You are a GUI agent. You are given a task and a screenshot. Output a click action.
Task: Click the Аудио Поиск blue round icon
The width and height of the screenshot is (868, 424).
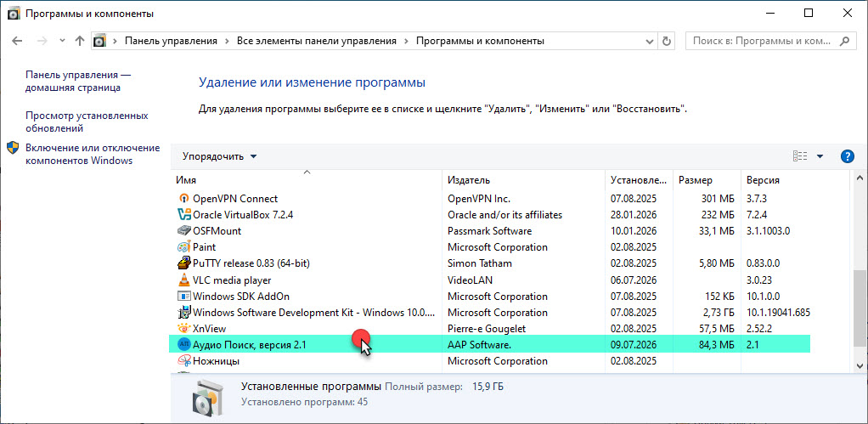click(x=183, y=344)
